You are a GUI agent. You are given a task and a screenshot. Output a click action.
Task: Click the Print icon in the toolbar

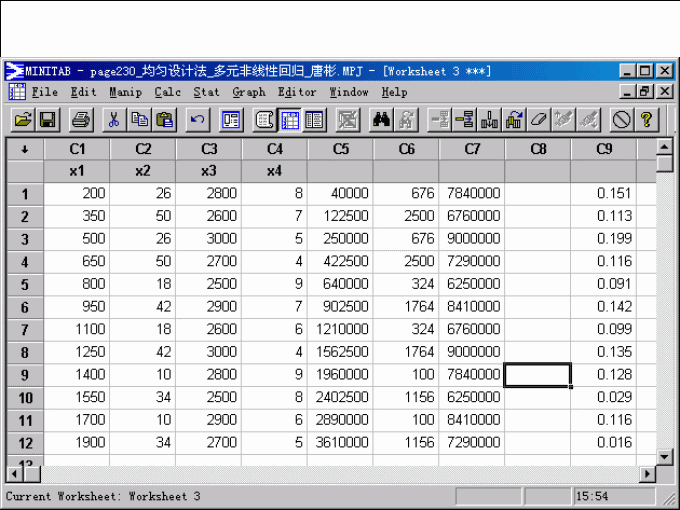(81, 120)
